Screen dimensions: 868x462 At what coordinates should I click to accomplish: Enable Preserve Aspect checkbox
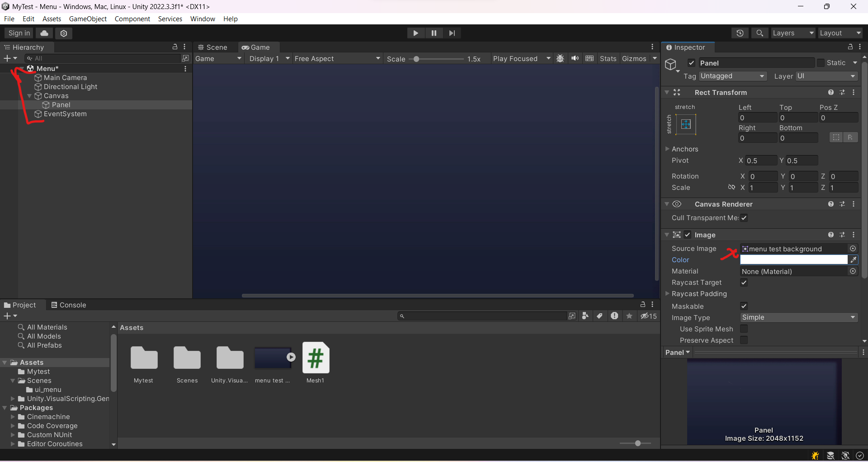[744, 340]
